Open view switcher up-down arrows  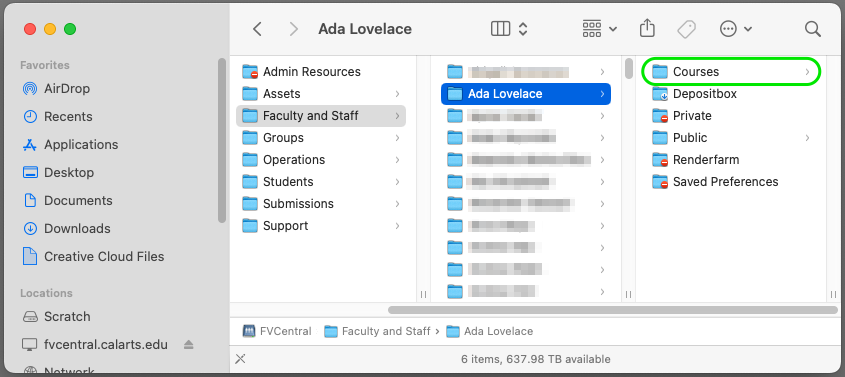pyautogui.click(x=522, y=29)
